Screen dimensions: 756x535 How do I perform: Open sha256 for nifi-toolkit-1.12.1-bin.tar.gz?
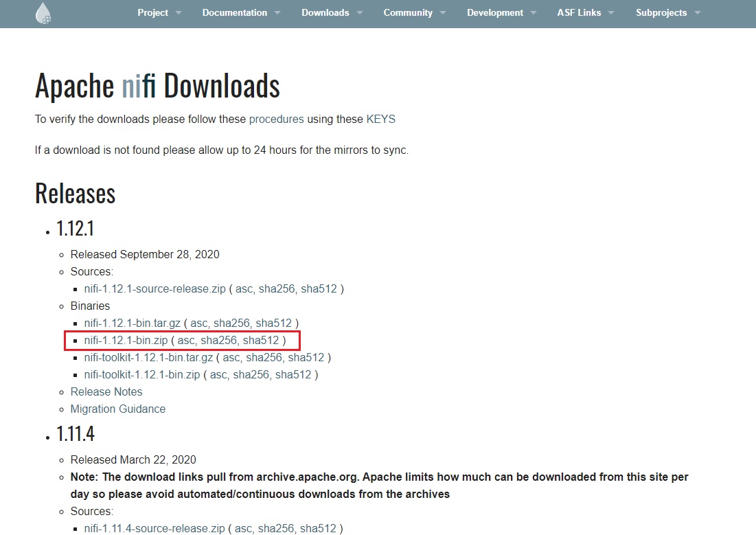[x=264, y=358]
